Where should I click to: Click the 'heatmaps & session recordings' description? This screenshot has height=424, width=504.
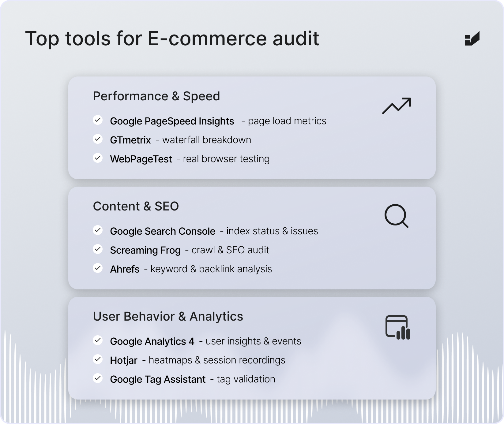click(217, 360)
